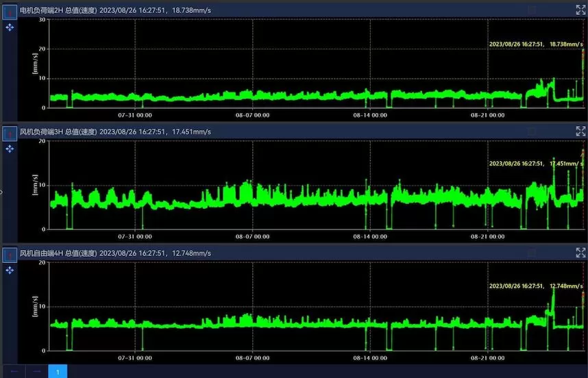588x378 pixels.
Task: Click the move icon on 电机负荷端2H chart
Action: (x=10, y=27)
